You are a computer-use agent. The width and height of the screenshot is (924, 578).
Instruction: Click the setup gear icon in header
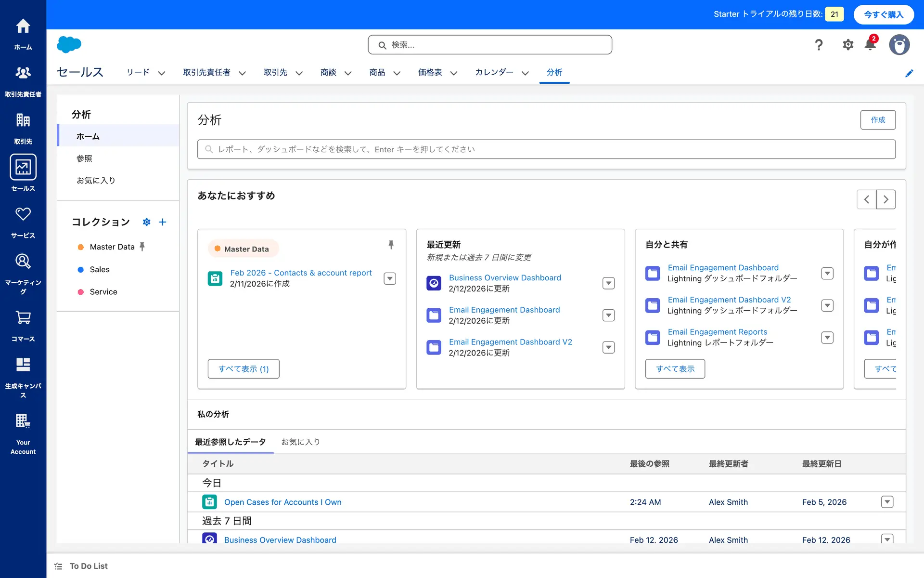[x=847, y=45]
